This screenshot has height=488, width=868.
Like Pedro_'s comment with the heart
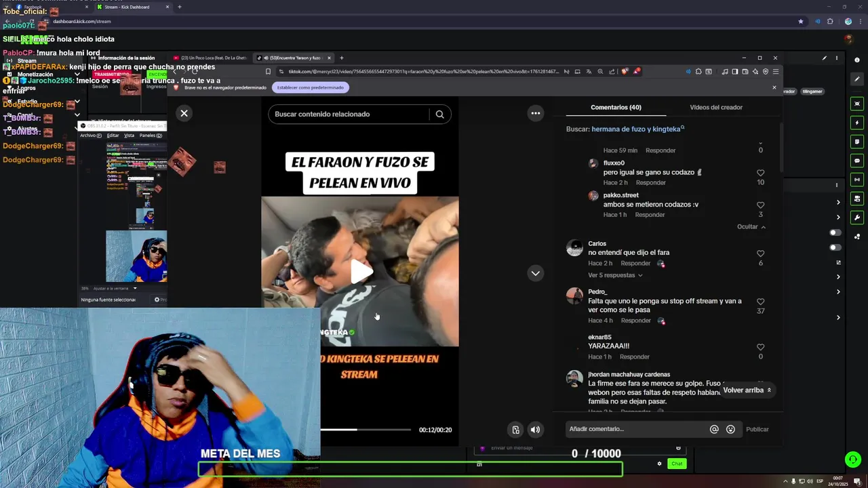click(x=760, y=302)
